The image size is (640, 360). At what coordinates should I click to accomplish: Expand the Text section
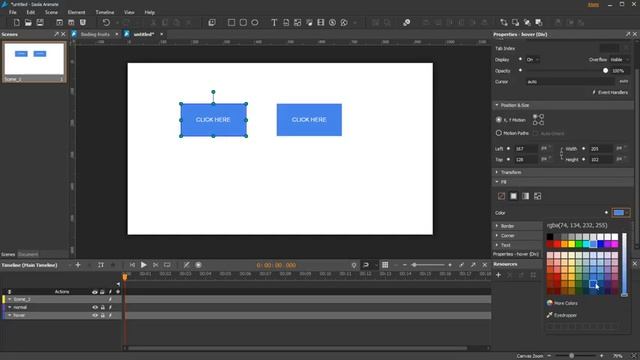(497, 245)
